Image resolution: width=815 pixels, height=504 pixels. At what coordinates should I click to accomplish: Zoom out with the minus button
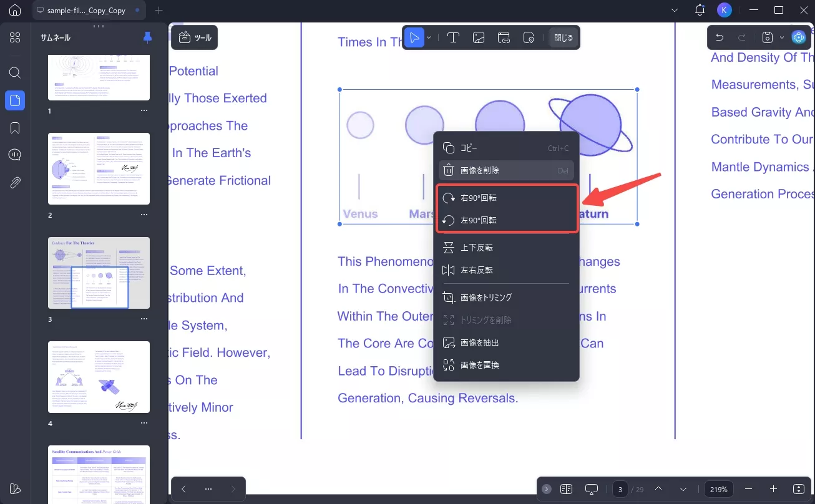(x=749, y=489)
